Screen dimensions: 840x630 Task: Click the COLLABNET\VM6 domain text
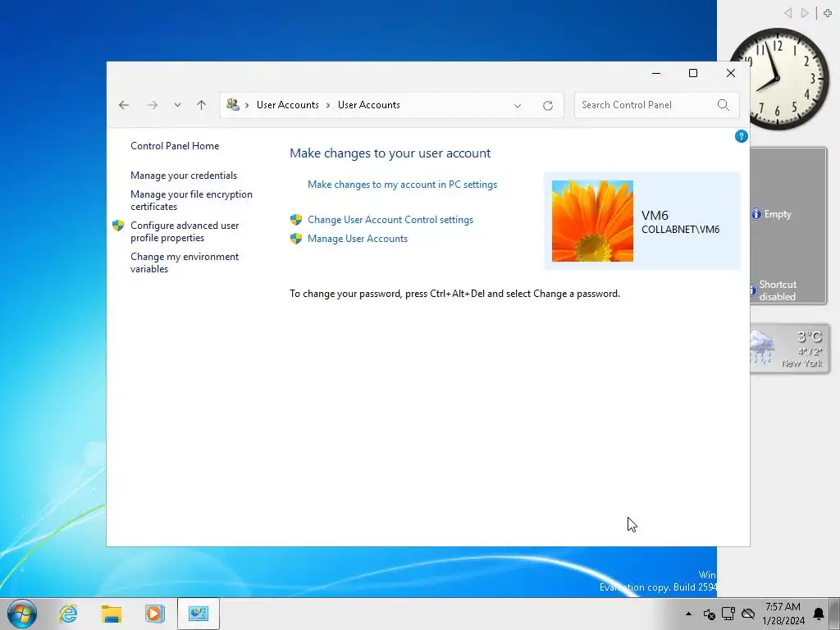680,230
